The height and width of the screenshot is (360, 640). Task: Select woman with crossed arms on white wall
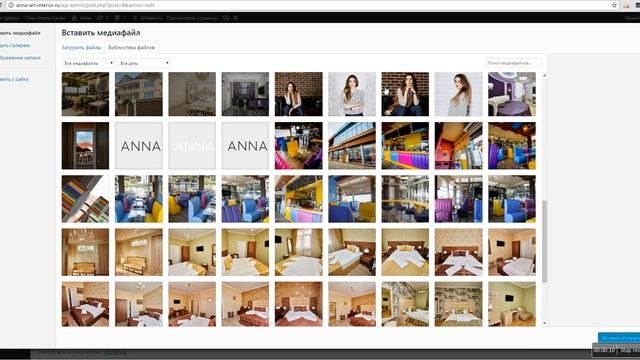click(x=352, y=94)
